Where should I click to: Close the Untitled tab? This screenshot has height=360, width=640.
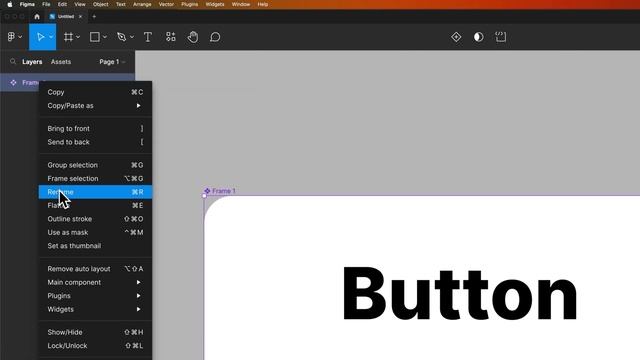tap(80, 17)
